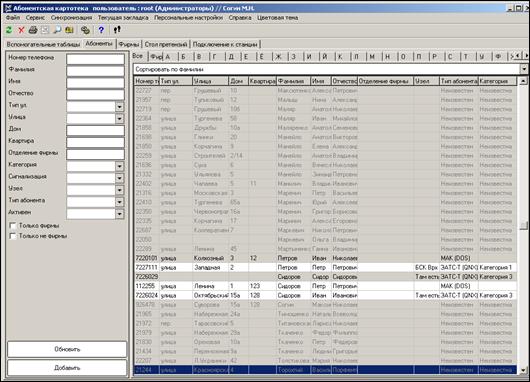
Task: Click the 'Квартира' filter input field
Action: point(95,142)
